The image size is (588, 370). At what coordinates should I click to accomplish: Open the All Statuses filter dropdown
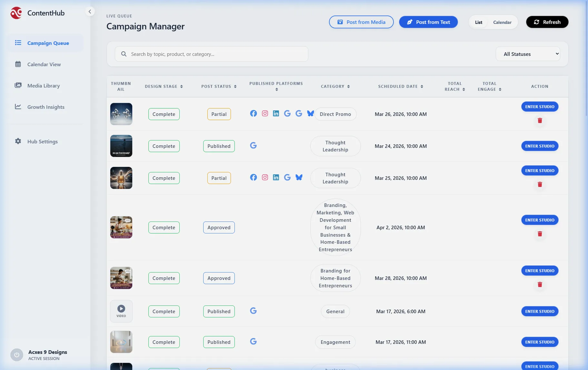point(527,54)
